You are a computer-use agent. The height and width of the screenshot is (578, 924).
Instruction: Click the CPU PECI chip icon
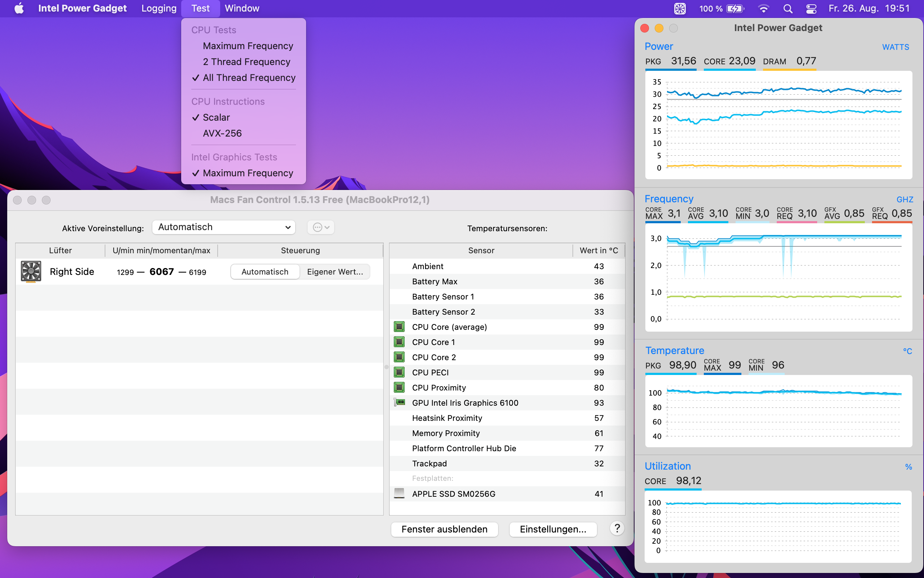[399, 372]
